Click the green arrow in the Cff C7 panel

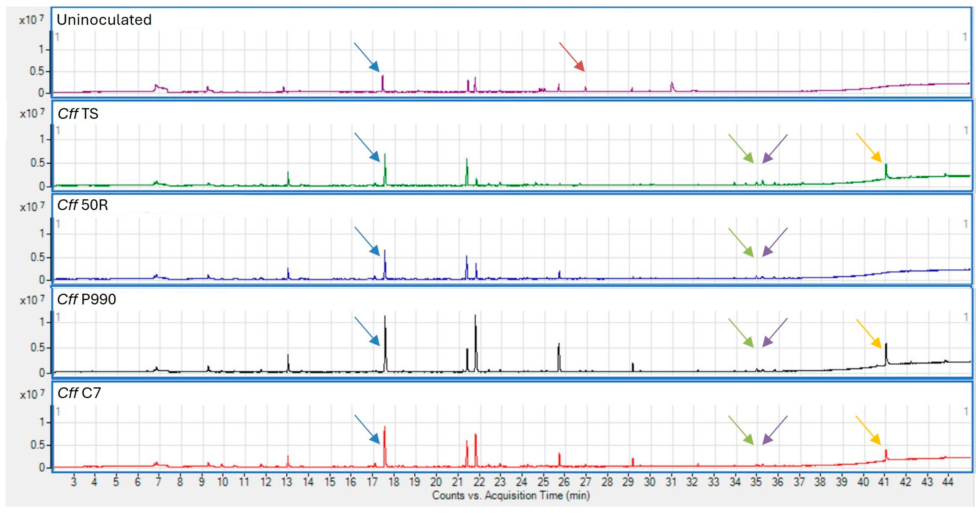coord(741,430)
